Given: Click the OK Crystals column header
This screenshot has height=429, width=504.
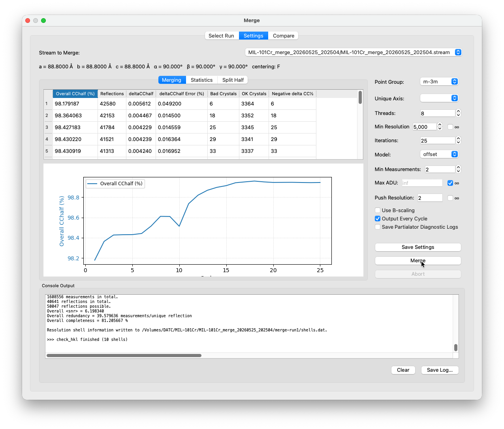Looking at the screenshot, I should point(254,94).
